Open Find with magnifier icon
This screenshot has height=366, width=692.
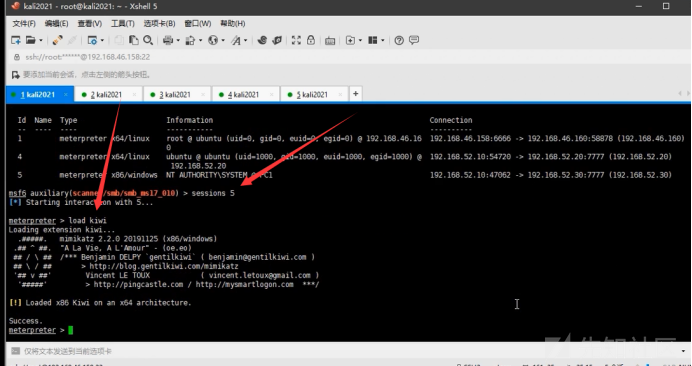click(148, 41)
